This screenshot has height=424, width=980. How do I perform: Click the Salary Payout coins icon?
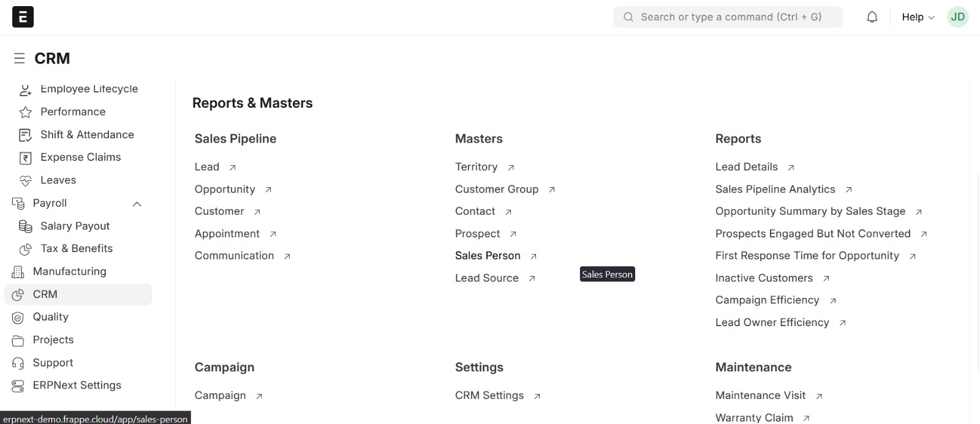coord(25,226)
